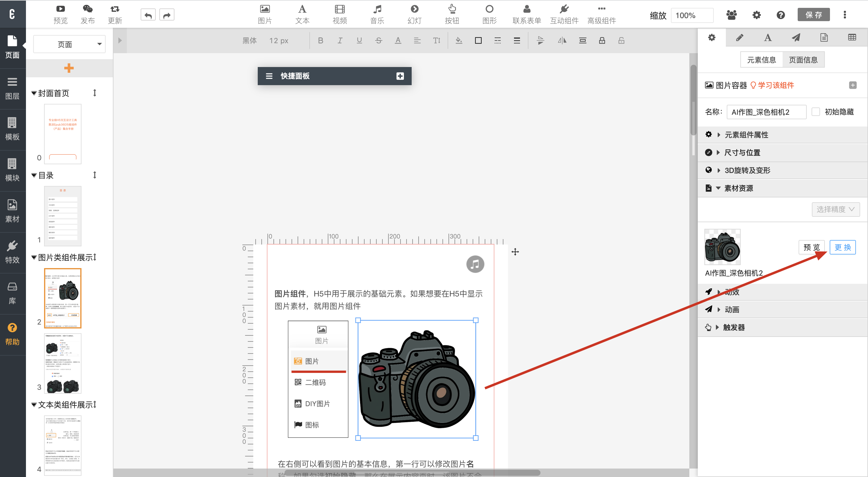Collapse the 封面首页 page group
Viewport: 868px width, 477px height.
34,93
